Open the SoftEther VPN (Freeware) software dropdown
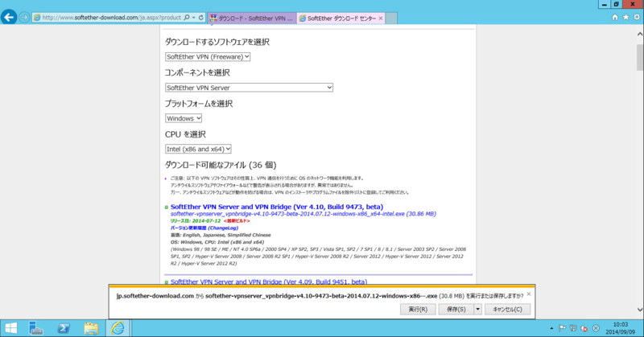This screenshot has width=644, height=337. [x=208, y=56]
